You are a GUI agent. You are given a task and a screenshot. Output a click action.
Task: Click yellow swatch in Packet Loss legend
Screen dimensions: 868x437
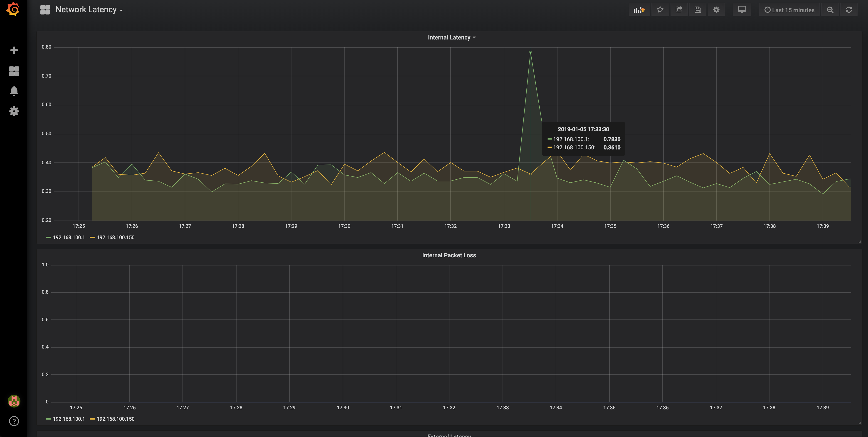92,419
